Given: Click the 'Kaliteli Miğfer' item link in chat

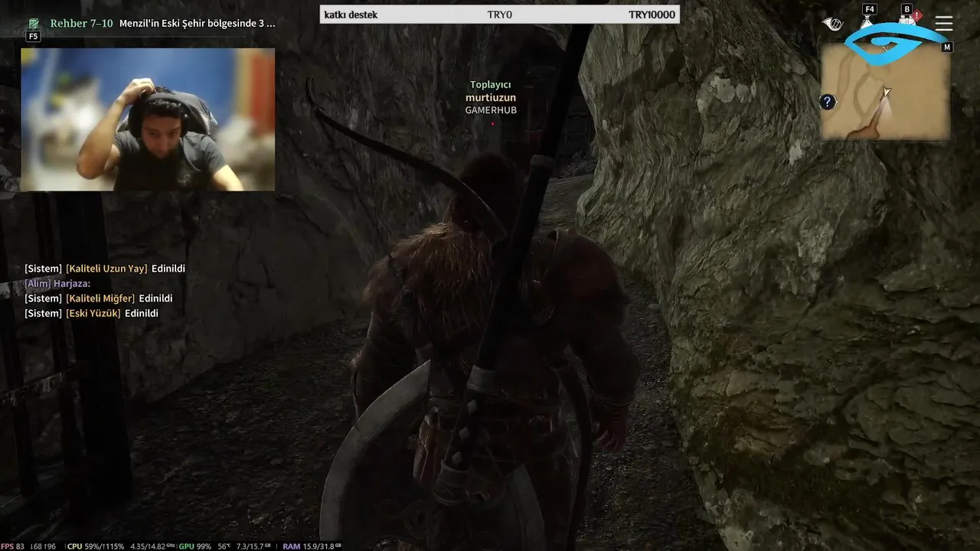Looking at the screenshot, I should 100,298.
